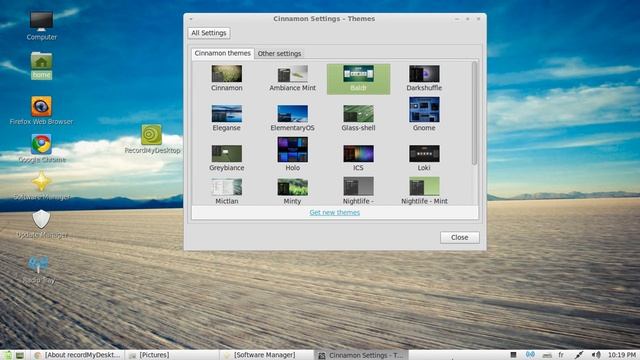Apply the Greybiance theme
The width and height of the screenshot is (640, 360).
227,158
